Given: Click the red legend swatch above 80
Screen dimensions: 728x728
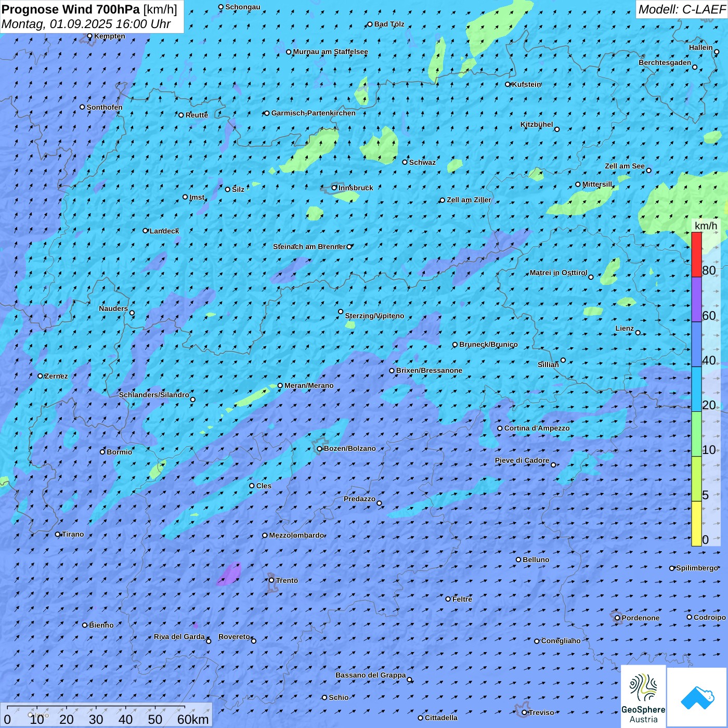Looking at the screenshot, I should (x=696, y=254).
